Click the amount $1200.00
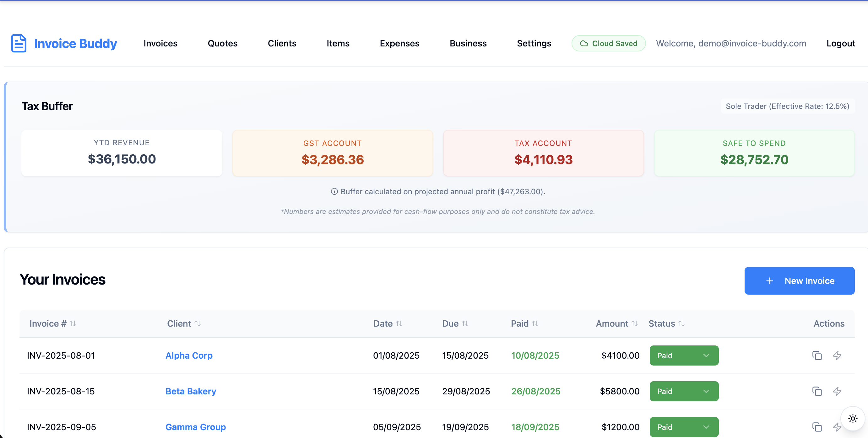Viewport: 868px width, 438px height. 620,427
